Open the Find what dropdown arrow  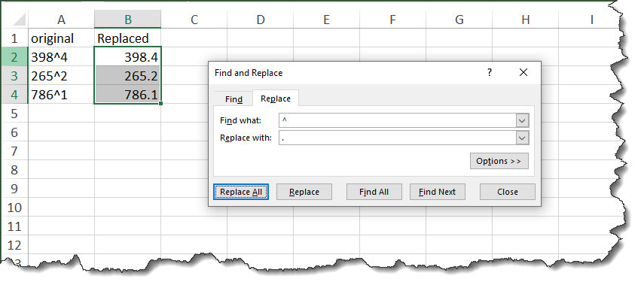click(x=522, y=120)
